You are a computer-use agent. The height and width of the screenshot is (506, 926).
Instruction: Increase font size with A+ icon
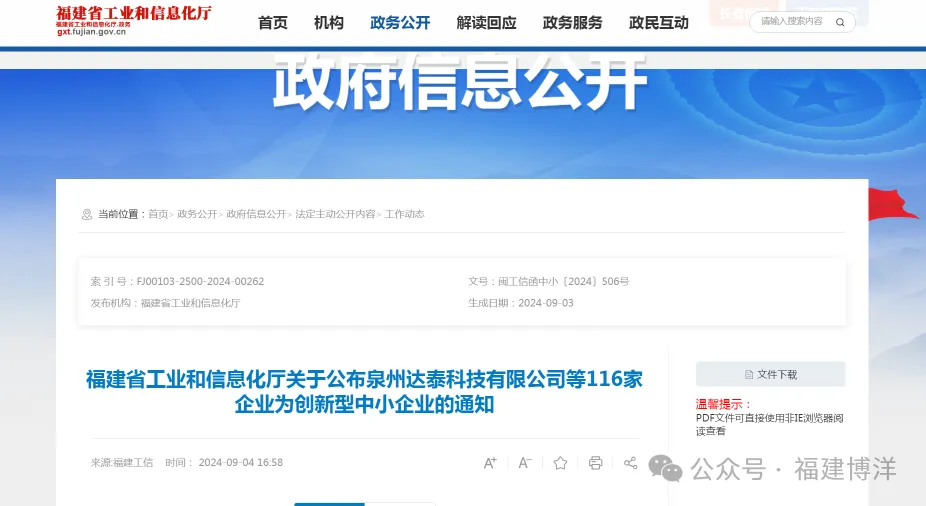point(490,463)
